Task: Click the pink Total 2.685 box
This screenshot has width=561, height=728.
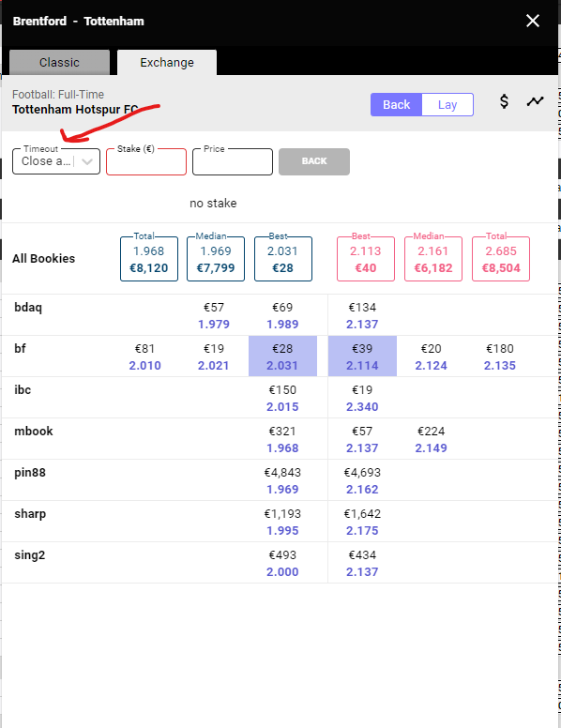Action: [501, 259]
